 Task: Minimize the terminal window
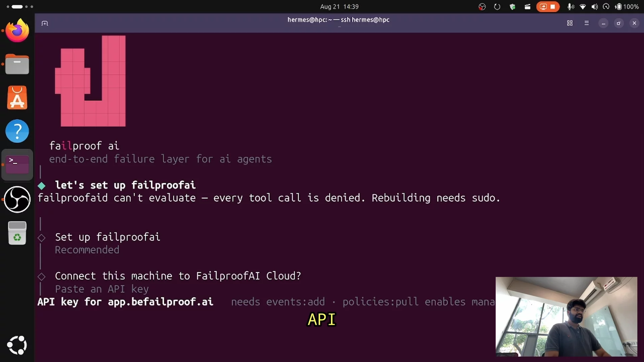pyautogui.click(x=603, y=23)
